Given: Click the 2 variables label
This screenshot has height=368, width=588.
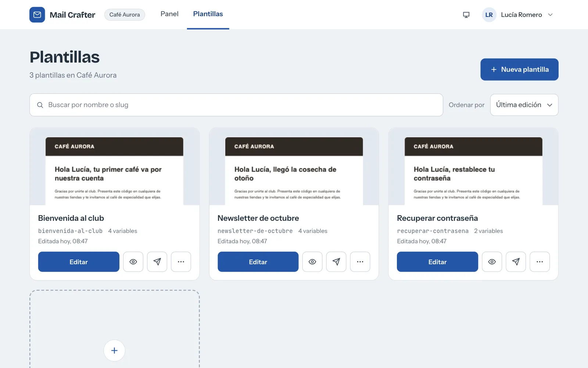Looking at the screenshot, I should click(488, 231).
